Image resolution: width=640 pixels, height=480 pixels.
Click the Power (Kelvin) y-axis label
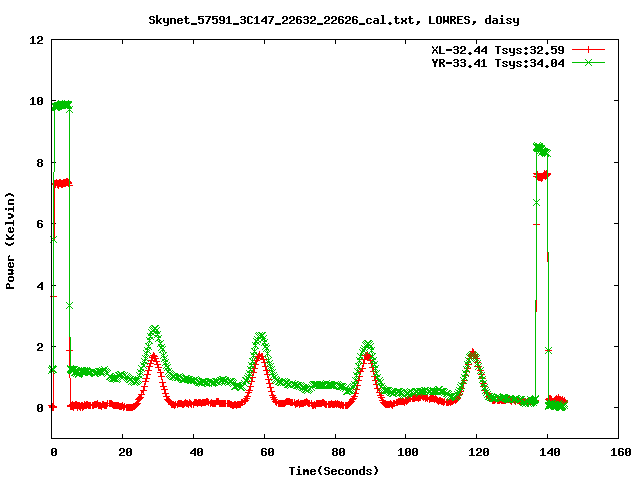(x=11, y=242)
